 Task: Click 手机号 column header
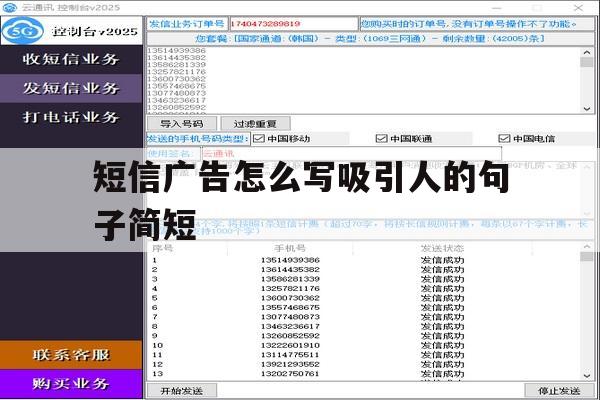click(290, 248)
